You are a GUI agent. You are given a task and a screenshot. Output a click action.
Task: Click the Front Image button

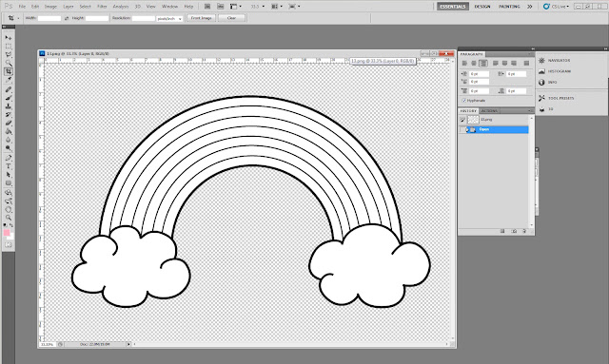[201, 18]
